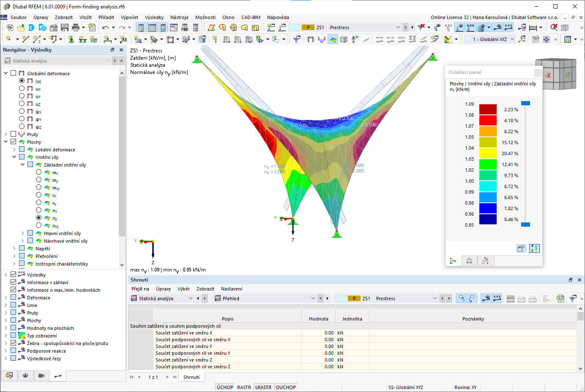Toggle LRASTR in the status bar

point(263,387)
